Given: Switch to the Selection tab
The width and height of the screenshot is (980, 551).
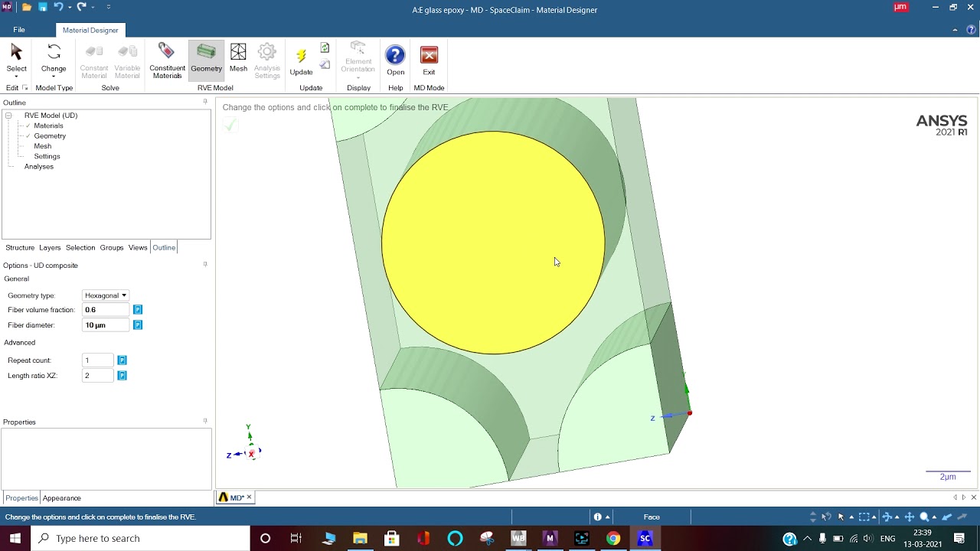Looking at the screenshot, I should [80, 248].
